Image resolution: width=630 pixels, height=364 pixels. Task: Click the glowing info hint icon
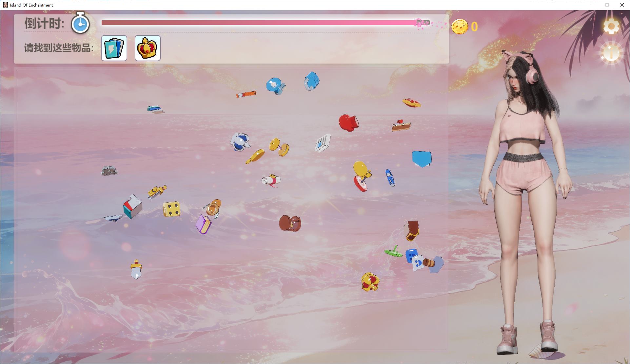coord(611,53)
